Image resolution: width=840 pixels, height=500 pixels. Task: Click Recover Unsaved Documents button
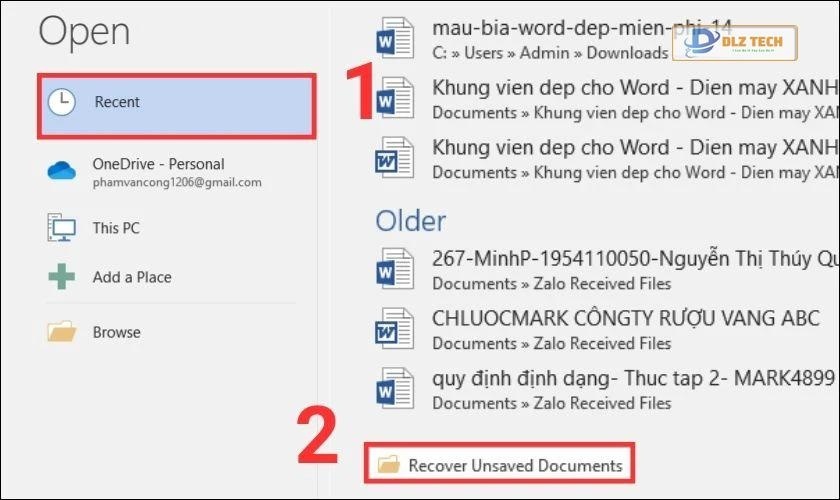pos(499,464)
